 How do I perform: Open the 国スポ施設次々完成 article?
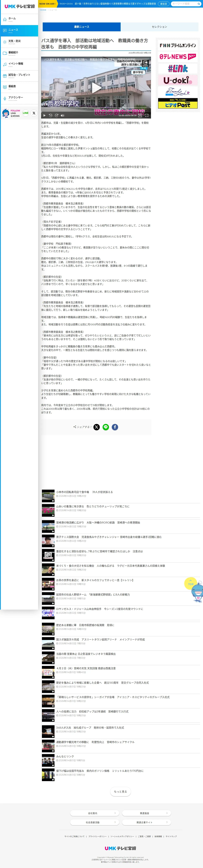point(100,639)
